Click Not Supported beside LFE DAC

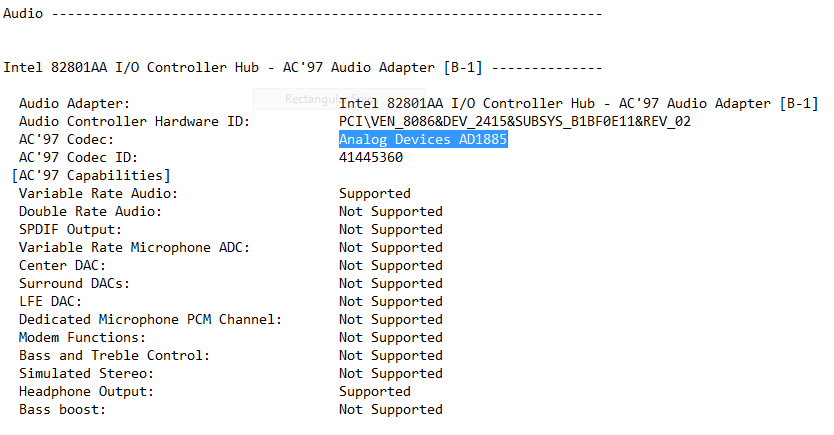pos(390,302)
